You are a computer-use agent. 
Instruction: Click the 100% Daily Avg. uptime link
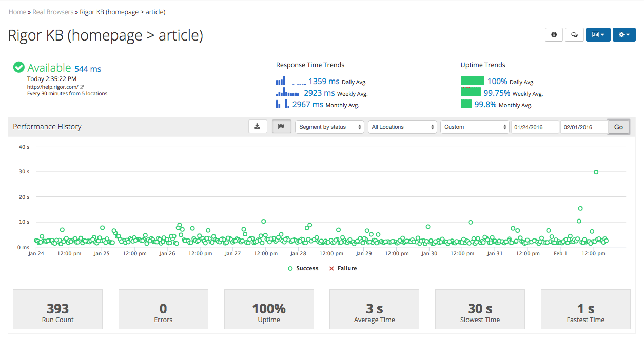point(497,82)
